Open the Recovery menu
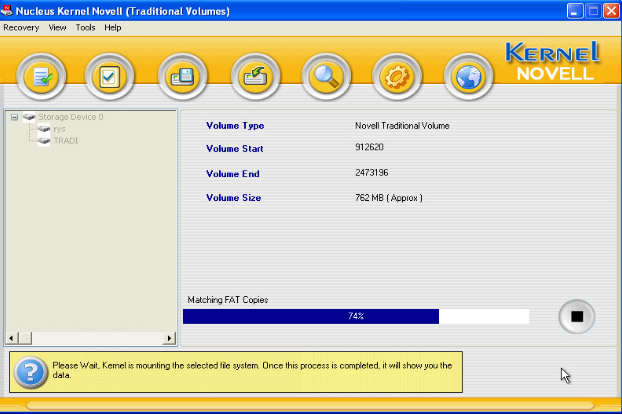 click(x=21, y=27)
